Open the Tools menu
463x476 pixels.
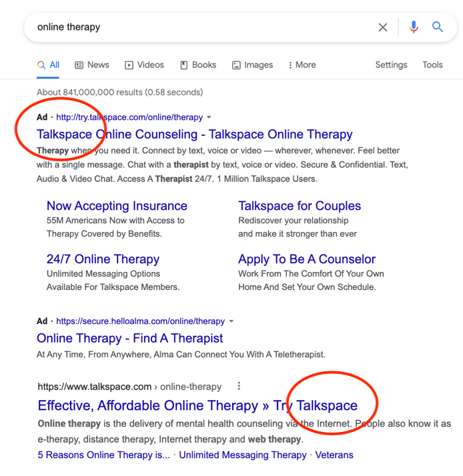tap(432, 65)
